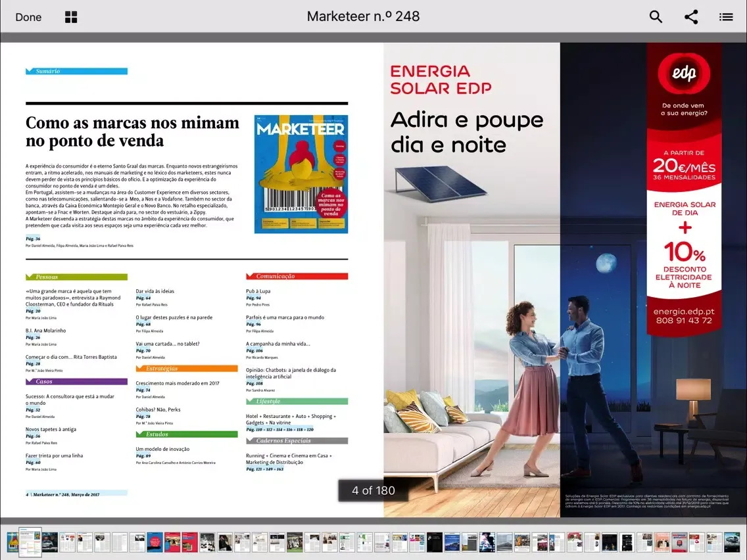
Task: Open "Parfois é uma marca para o mundo"
Action: click(285, 317)
